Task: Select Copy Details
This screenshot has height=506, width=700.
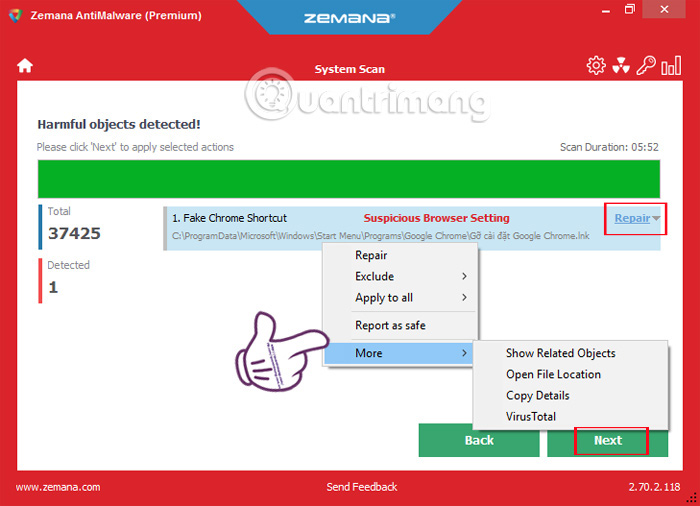Action: click(571, 395)
